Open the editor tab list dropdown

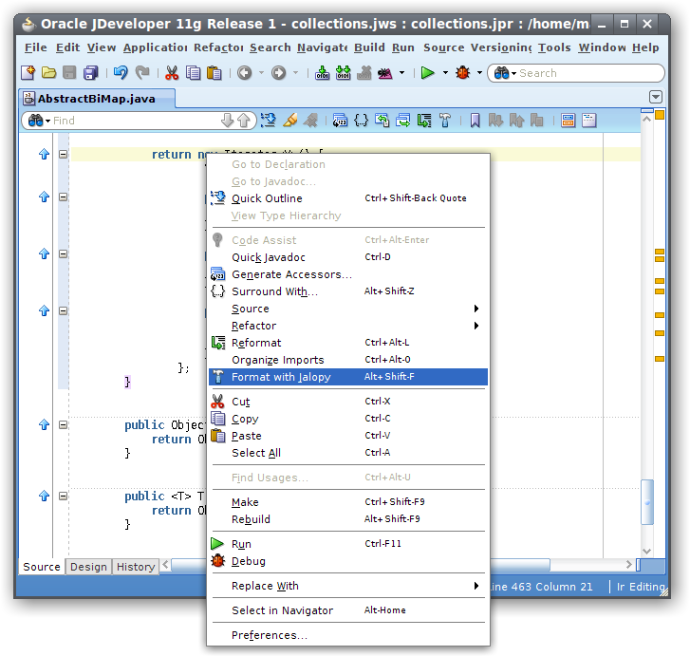tap(655, 97)
